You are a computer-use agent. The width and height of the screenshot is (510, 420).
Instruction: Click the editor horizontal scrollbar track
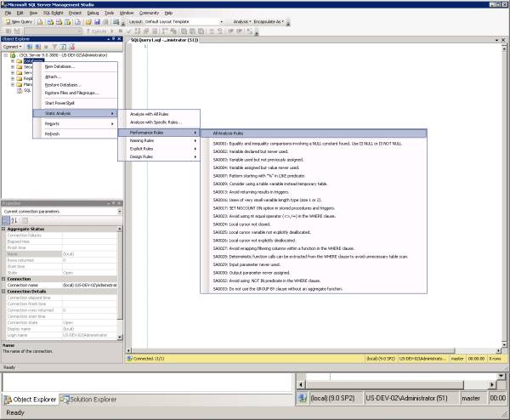[x=475, y=350]
